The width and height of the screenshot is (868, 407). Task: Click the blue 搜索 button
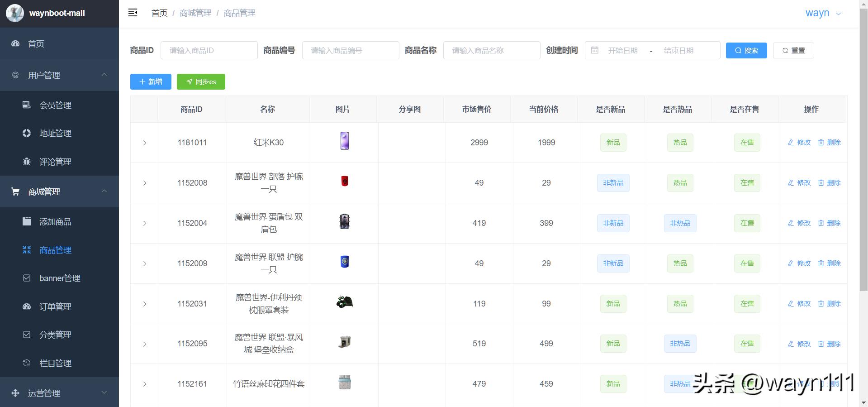(x=746, y=50)
